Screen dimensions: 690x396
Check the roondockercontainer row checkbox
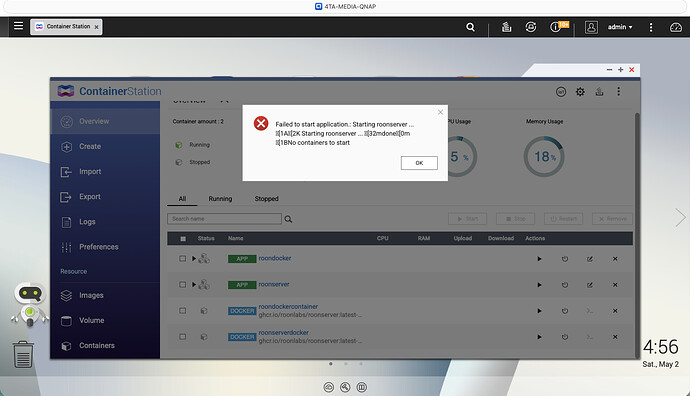tap(182, 311)
